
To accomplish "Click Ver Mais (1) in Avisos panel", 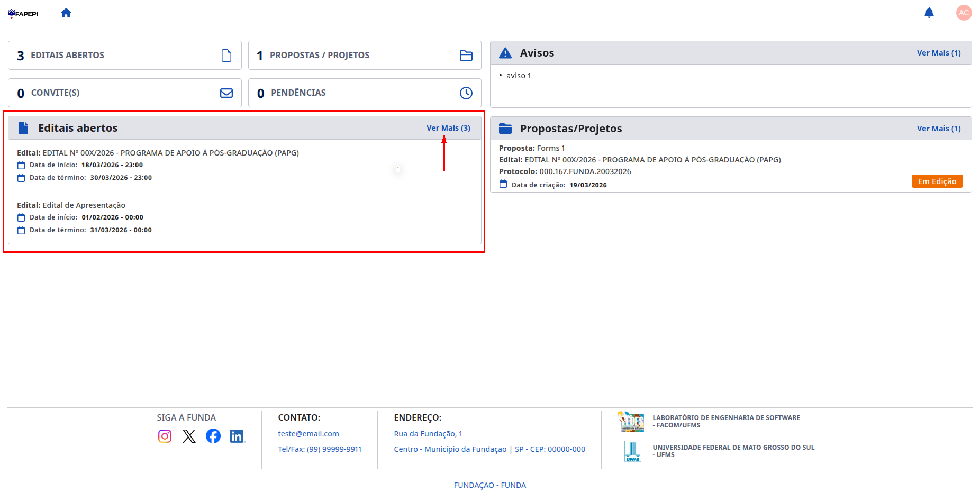I will coord(939,53).
